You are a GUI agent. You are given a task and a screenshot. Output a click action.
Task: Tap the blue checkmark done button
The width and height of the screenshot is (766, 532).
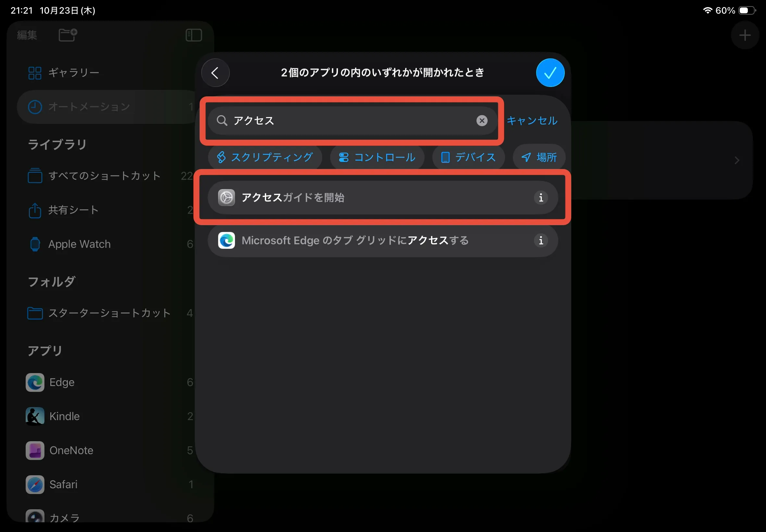[550, 73]
